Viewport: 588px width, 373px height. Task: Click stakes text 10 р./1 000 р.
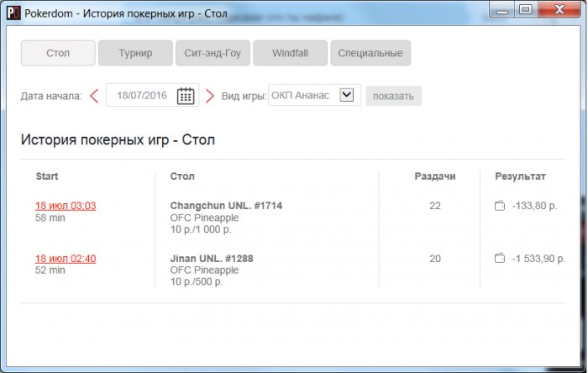[201, 229]
